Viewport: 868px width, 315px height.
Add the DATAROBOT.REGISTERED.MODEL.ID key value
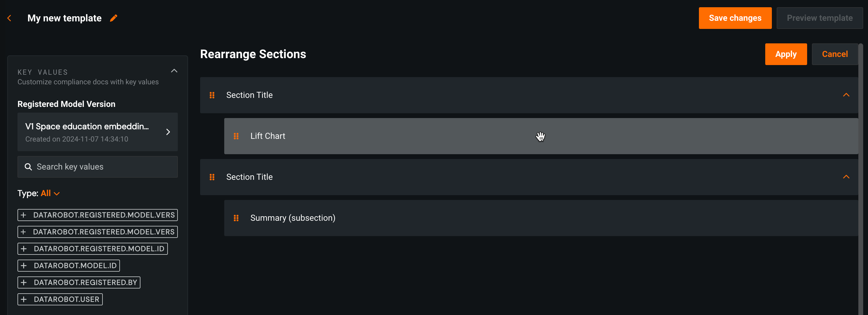[92, 249]
